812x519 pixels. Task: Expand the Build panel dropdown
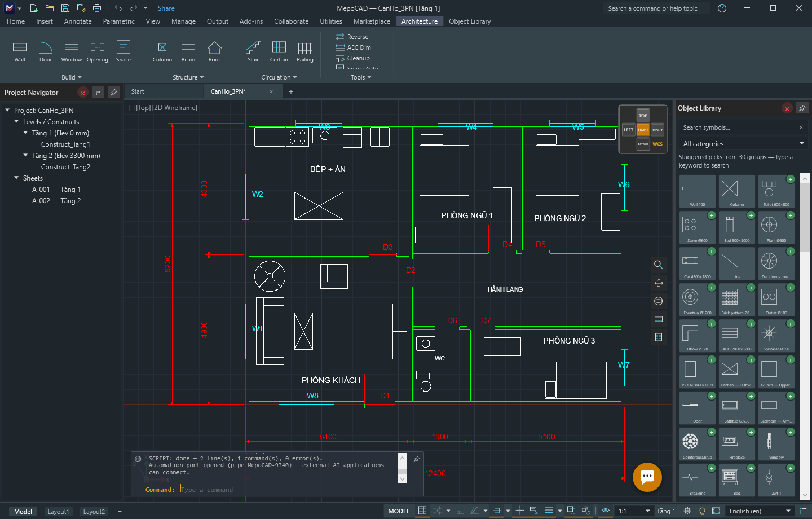pyautogui.click(x=72, y=77)
